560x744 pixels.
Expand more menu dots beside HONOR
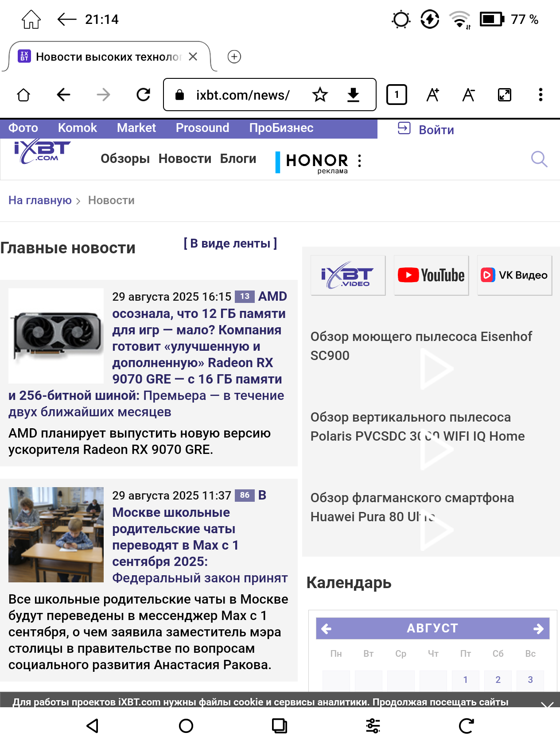coord(360,161)
